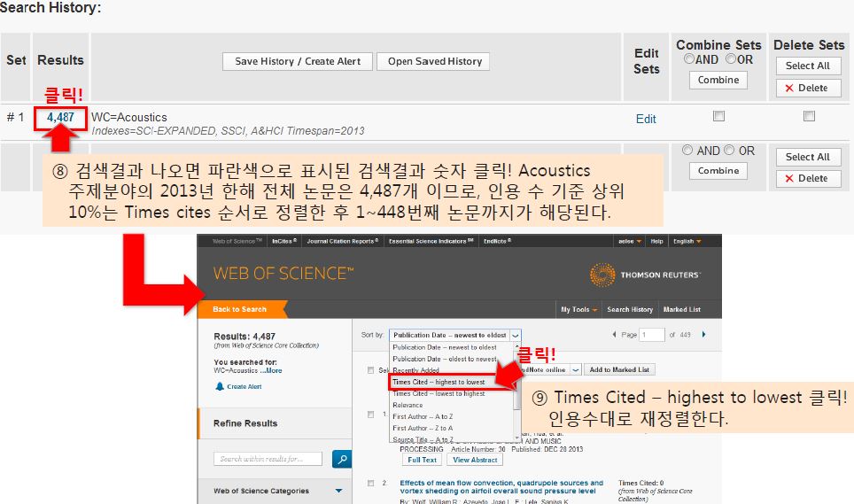Open EndNote in top navigation bar

tap(497, 241)
